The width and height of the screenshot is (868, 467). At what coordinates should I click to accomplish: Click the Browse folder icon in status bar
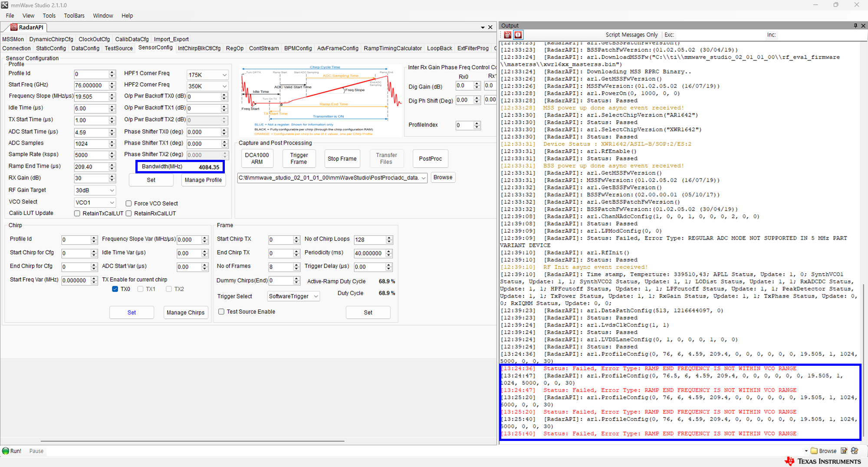pyautogui.click(x=814, y=451)
